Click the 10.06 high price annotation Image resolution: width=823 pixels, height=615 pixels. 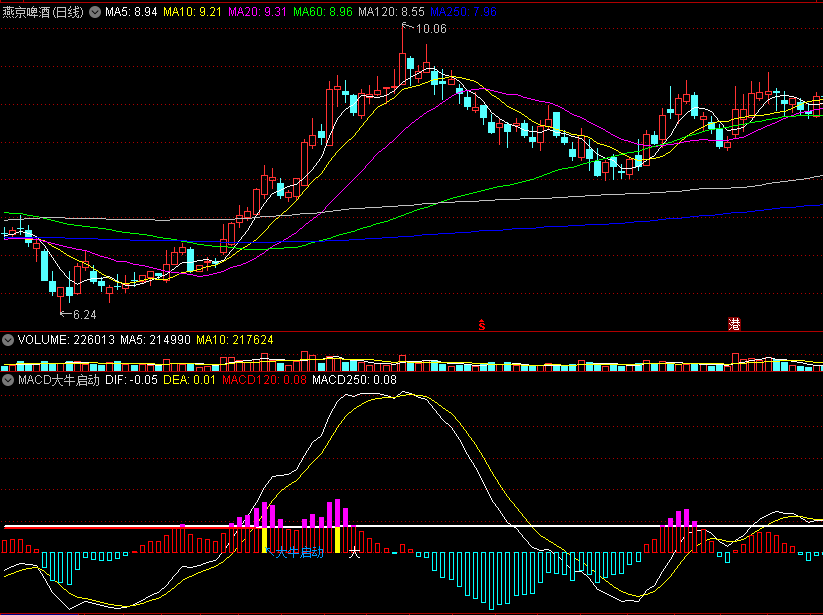(431, 29)
